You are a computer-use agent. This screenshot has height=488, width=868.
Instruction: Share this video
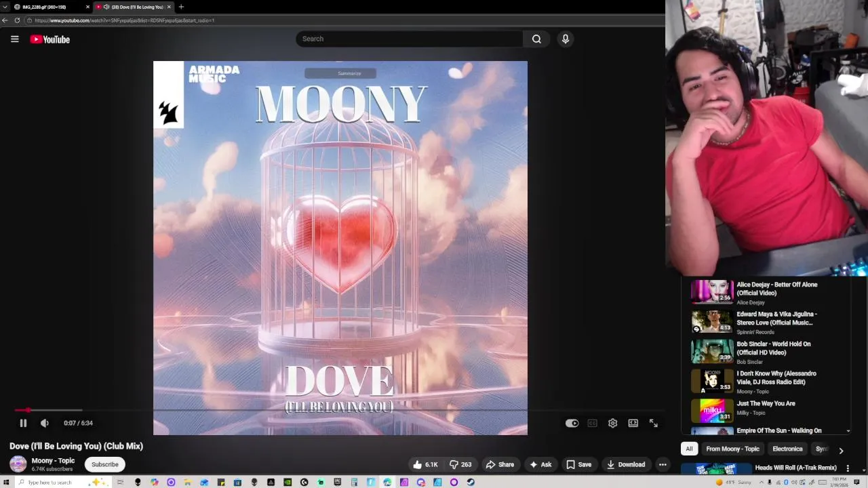500,464
